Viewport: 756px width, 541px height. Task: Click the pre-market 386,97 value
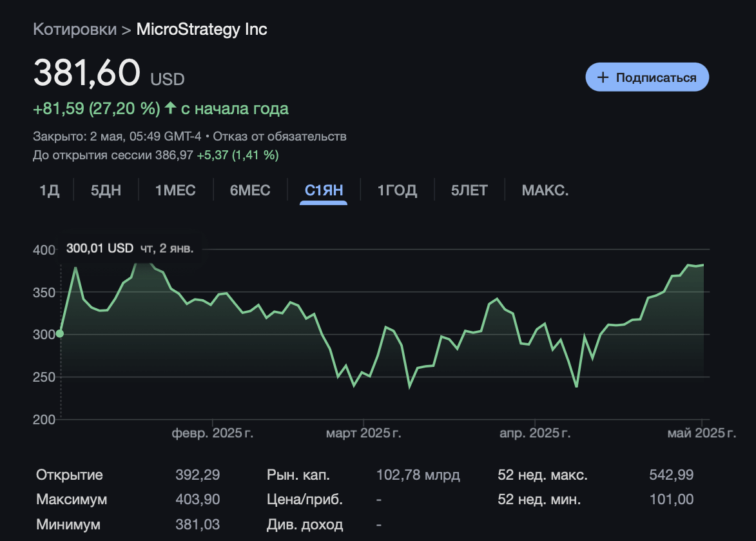[174, 155]
